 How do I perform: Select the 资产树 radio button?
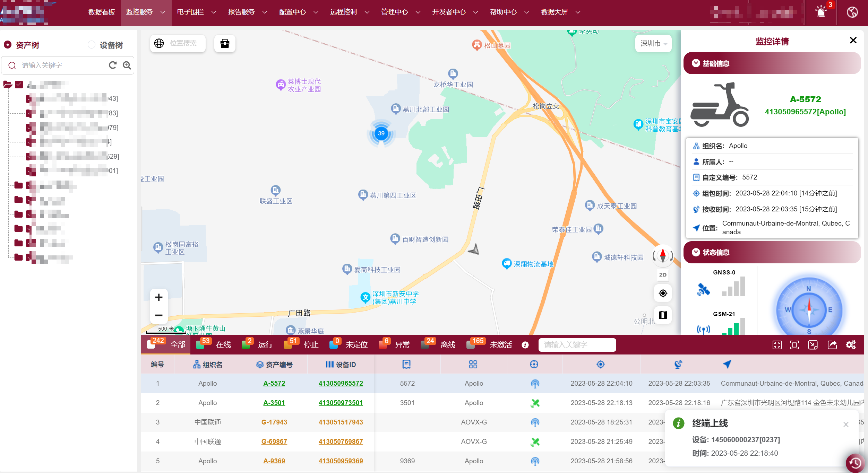click(x=8, y=45)
